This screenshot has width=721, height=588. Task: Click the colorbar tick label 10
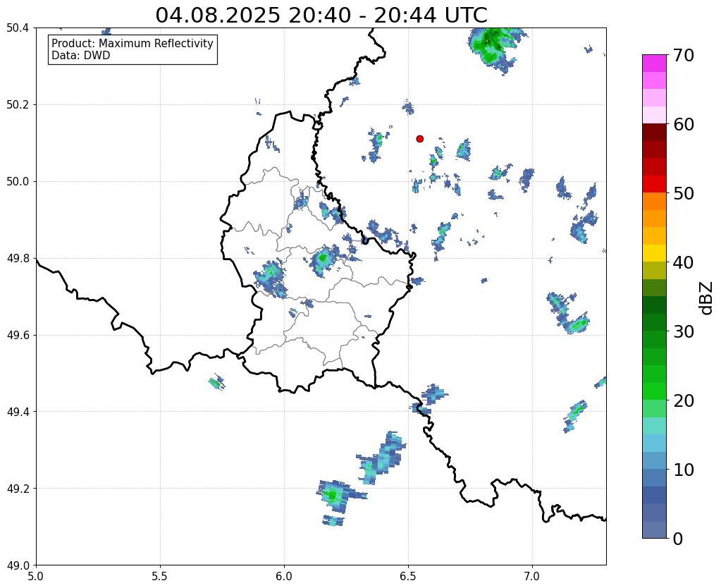click(684, 470)
